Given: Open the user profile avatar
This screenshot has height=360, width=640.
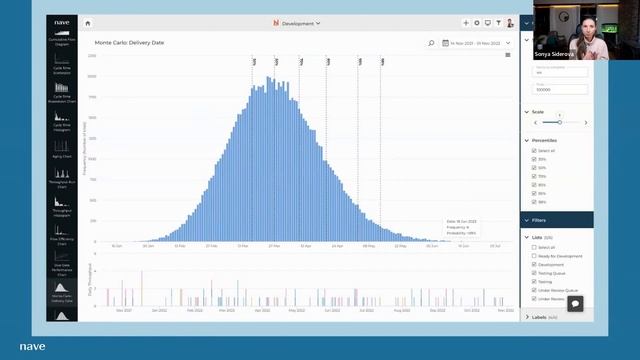Looking at the screenshot, I should click(510, 23).
